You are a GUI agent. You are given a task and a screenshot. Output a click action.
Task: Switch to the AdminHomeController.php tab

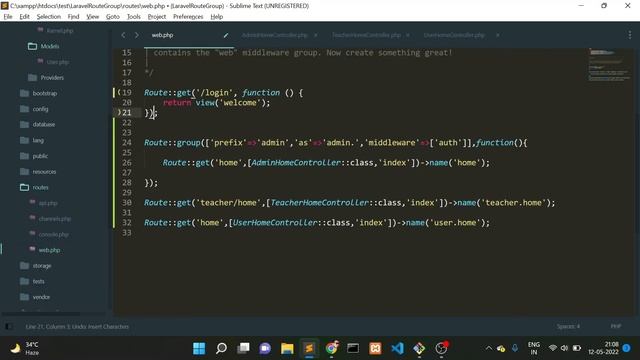pos(274,35)
